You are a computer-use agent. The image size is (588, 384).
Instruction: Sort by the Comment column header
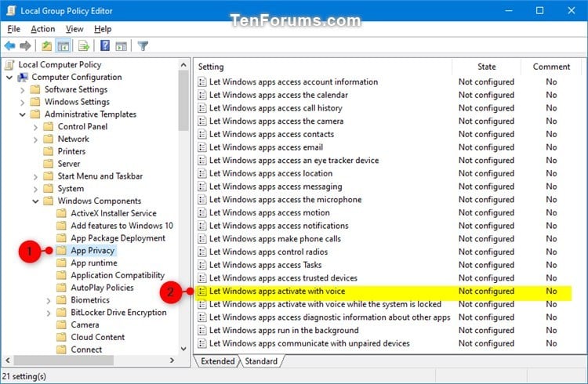coord(551,67)
